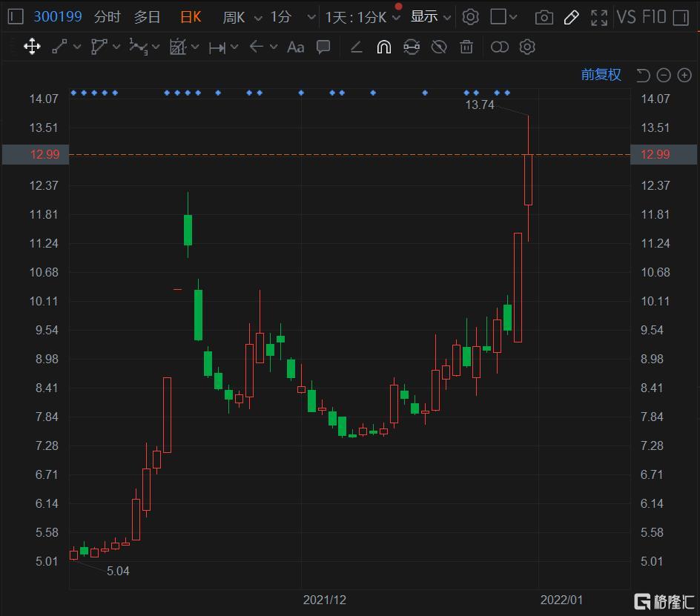Select the measurement ruler tool
This screenshot has height=616, width=700.
pos(217,47)
